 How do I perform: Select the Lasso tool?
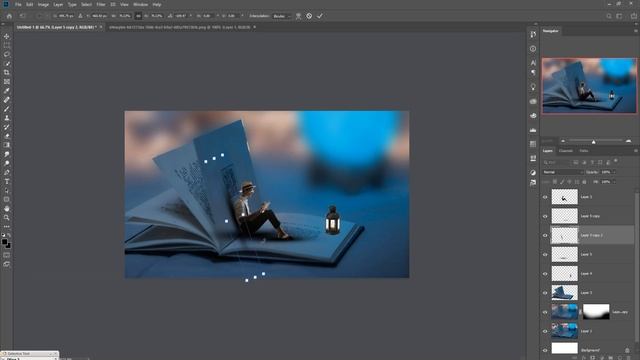click(7, 54)
